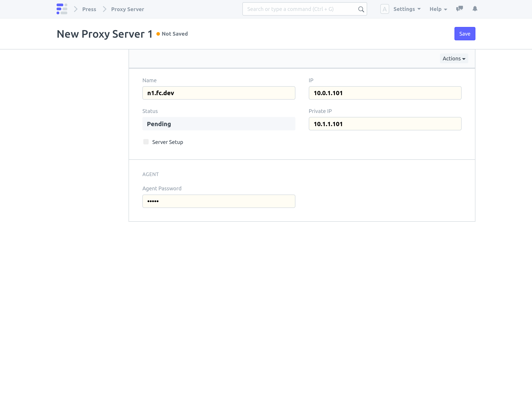This screenshot has width=532, height=398.
Task: Expand the Actions dropdown menu
Action: click(454, 59)
